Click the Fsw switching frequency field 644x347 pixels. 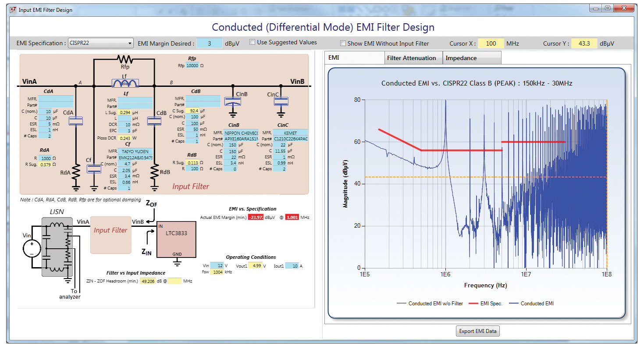(217, 272)
